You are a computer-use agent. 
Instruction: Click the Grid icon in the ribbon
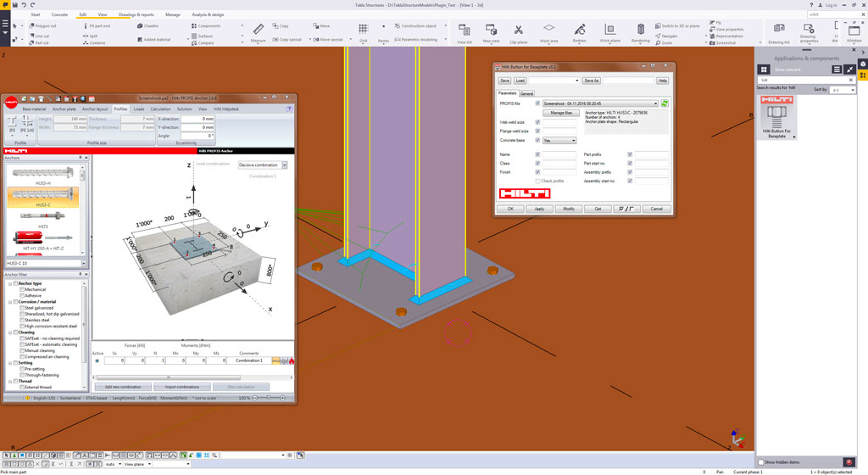[363, 30]
